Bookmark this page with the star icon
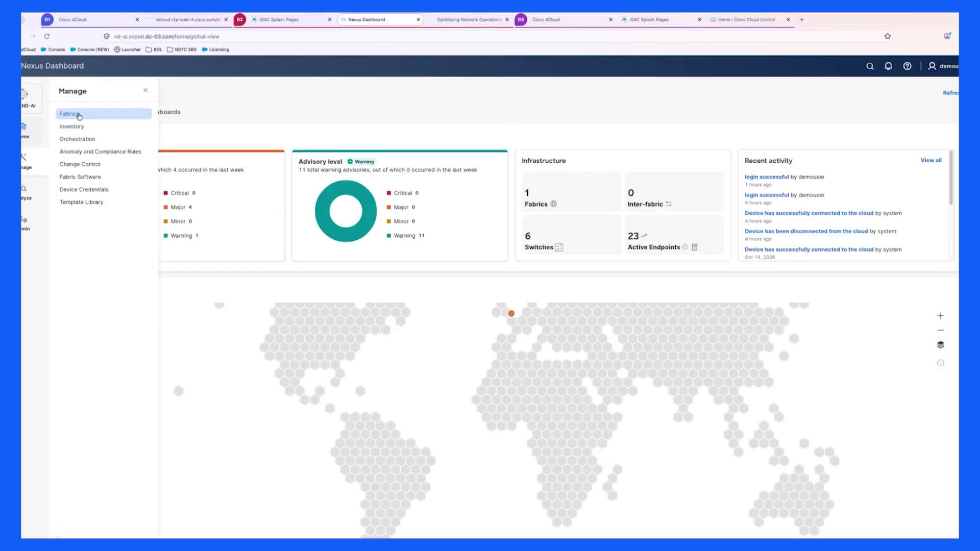The width and height of the screenshot is (980, 551). click(x=887, y=36)
